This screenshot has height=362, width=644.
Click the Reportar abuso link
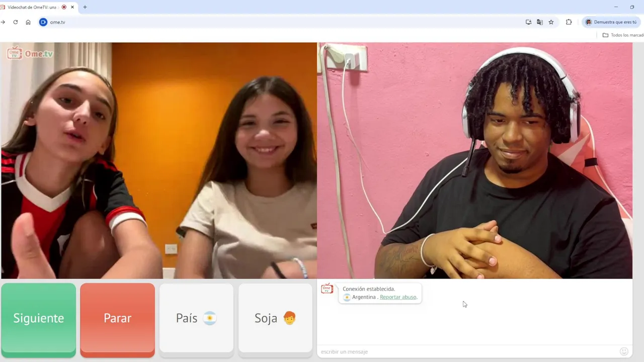(398, 297)
